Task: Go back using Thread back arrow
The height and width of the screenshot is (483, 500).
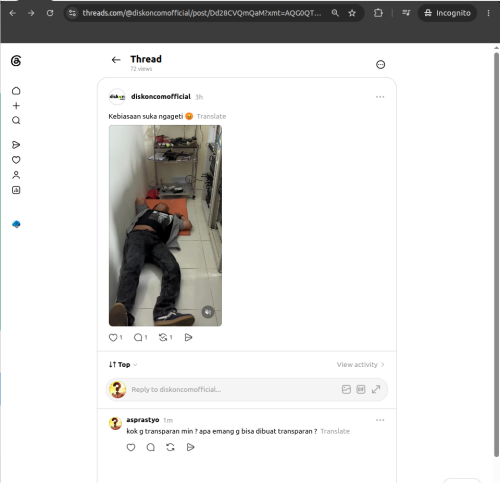Action: (x=116, y=60)
